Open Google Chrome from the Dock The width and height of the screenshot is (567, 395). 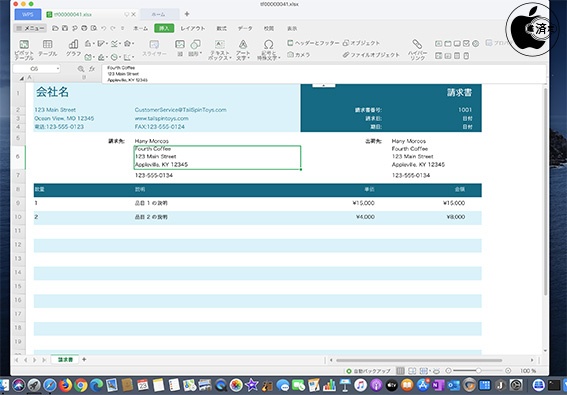tap(81, 385)
